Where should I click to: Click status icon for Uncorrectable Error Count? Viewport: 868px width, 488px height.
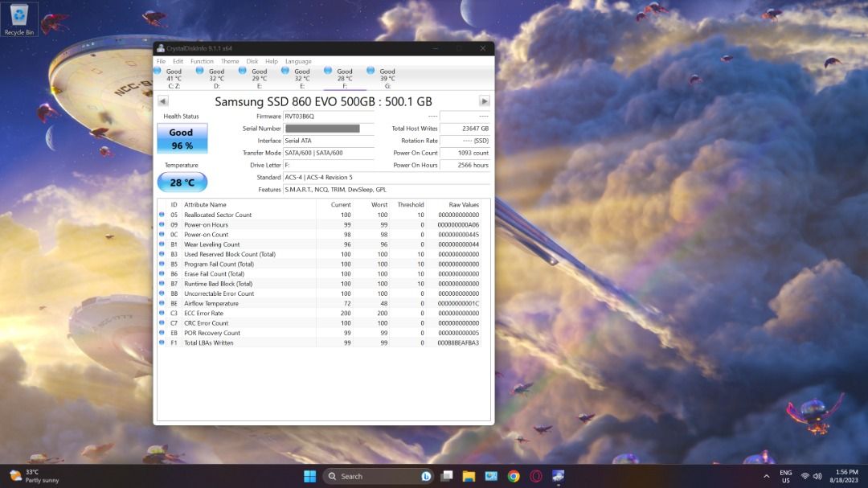(x=162, y=293)
